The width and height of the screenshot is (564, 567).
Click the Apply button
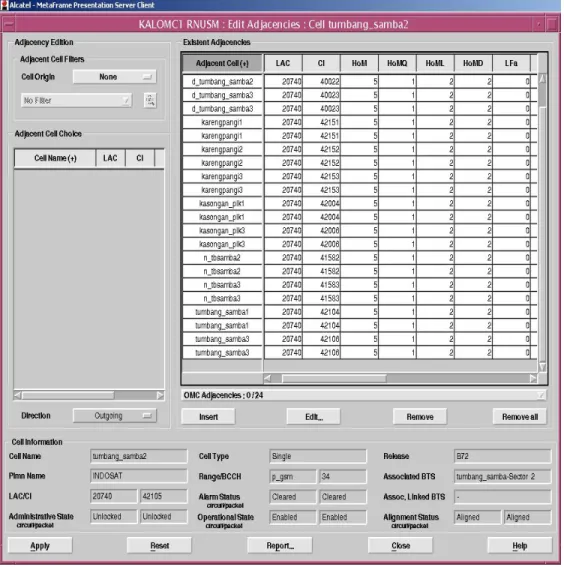[x=40, y=546]
